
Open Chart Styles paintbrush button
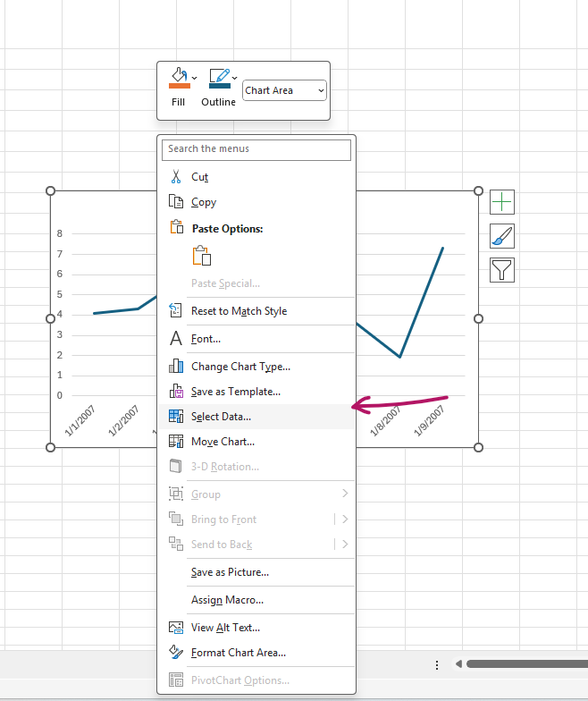(x=502, y=236)
